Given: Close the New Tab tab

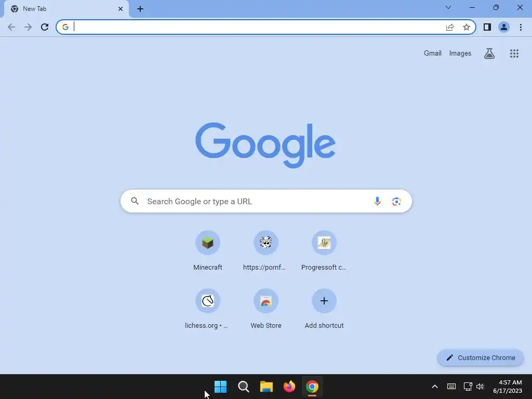Looking at the screenshot, I should pos(121,9).
